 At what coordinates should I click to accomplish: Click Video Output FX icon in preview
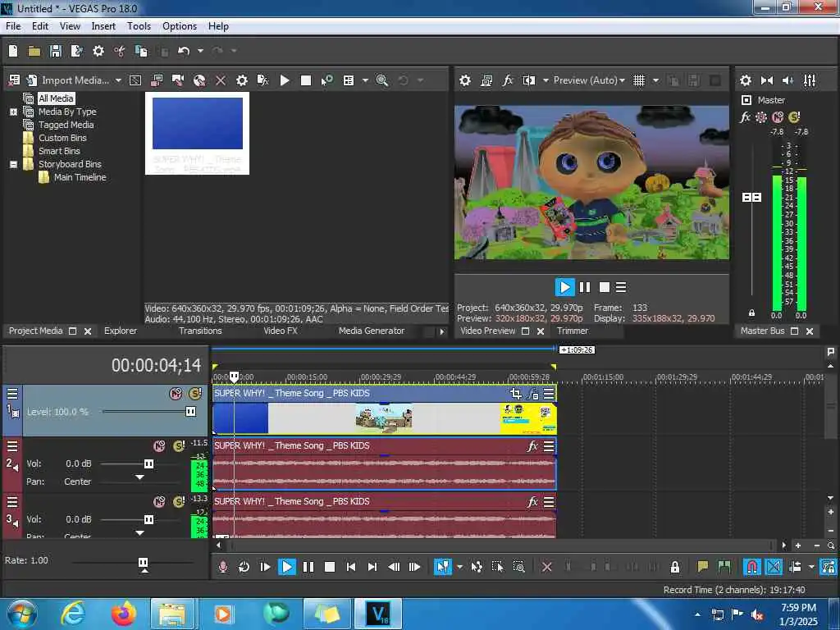pyautogui.click(x=507, y=80)
